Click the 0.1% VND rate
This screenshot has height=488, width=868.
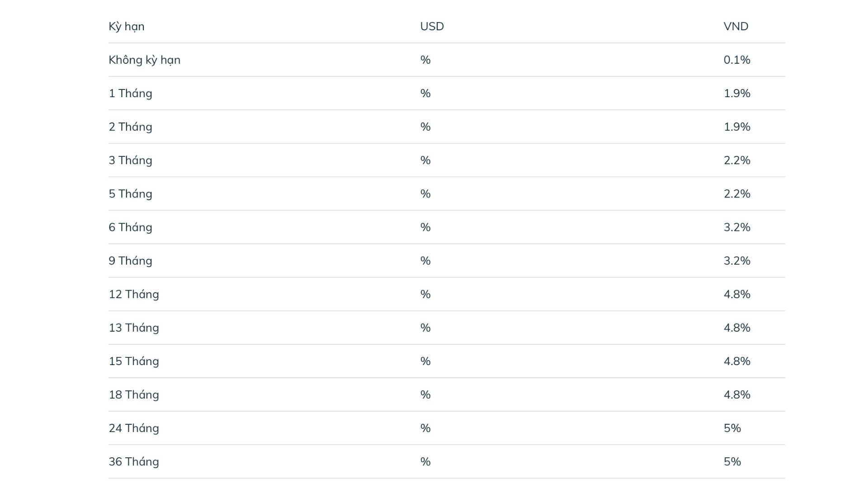(737, 60)
